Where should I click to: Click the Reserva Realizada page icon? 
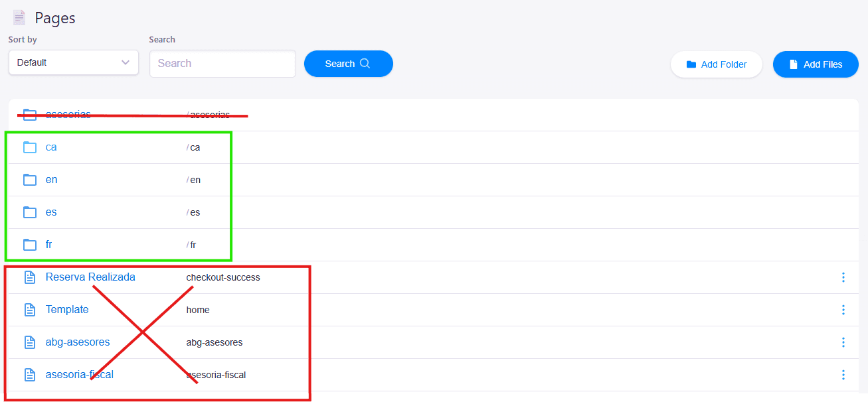pyautogui.click(x=30, y=277)
